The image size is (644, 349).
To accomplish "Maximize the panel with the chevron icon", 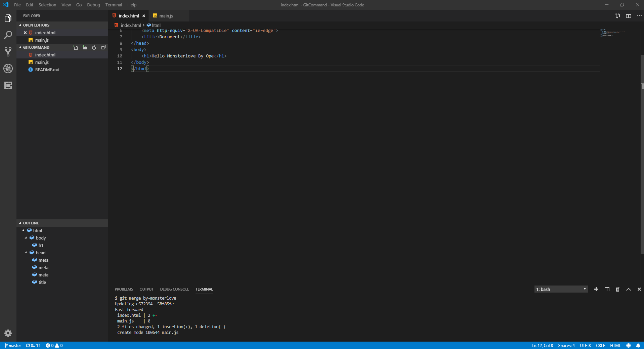I will tap(628, 289).
